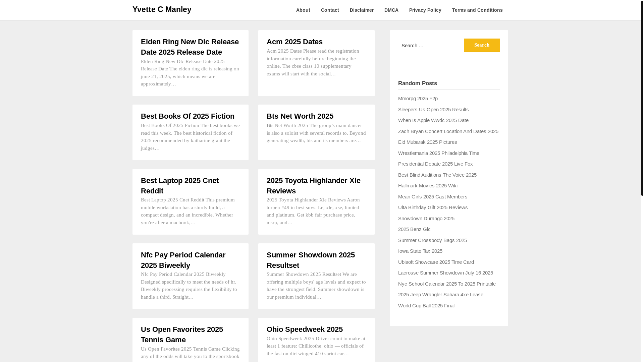Click the Search button
This screenshot has height=362, width=644.
click(482, 45)
